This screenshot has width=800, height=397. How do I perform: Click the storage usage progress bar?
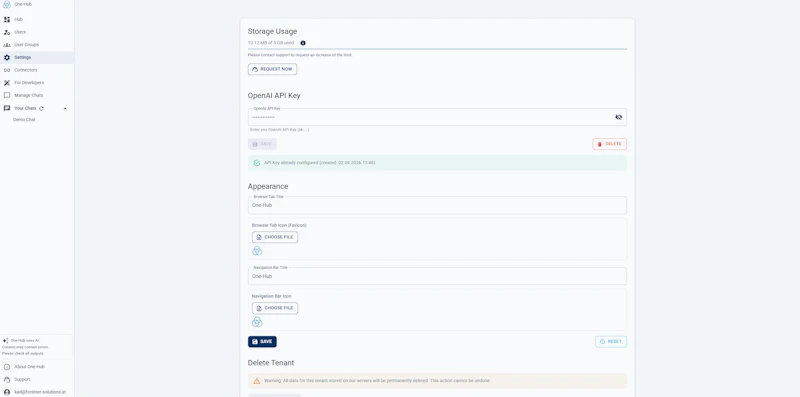pyautogui.click(x=437, y=49)
